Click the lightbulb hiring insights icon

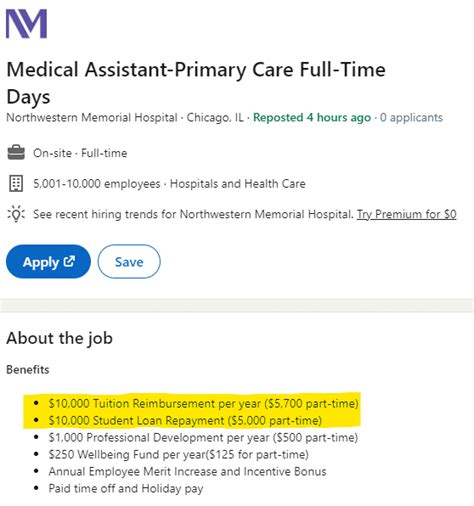[16, 214]
